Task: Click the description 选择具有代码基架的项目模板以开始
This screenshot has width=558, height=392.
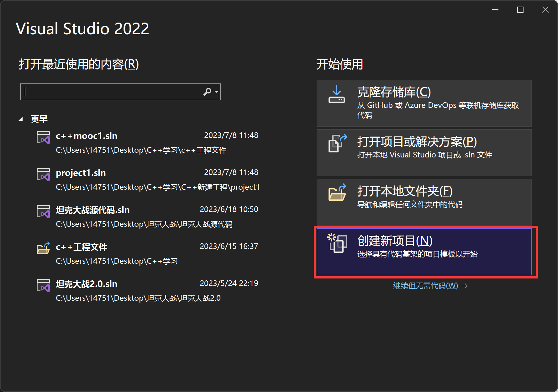Action: point(418,254)
